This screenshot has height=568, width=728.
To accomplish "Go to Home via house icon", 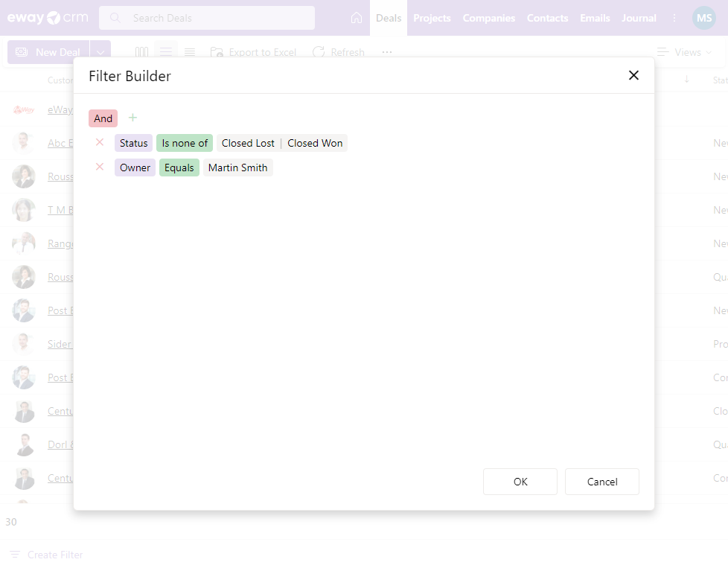I will (357, 18).
